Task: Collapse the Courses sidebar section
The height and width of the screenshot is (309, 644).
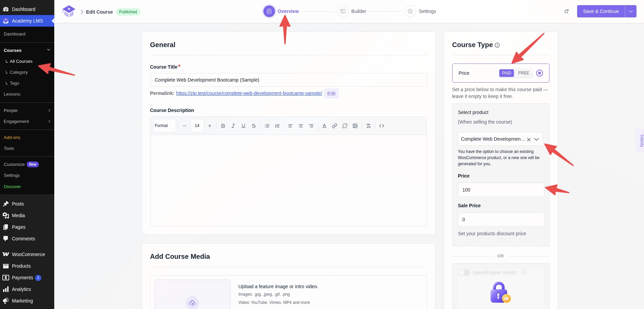Action: 48,50
